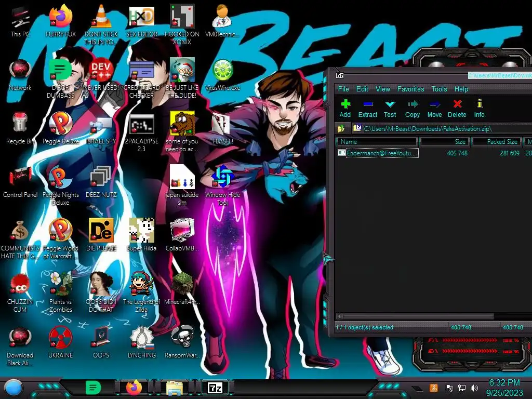Sort by the Packed Size column header
The width and height of the screenshot is (532, 399).
click(x=497, y=142)
